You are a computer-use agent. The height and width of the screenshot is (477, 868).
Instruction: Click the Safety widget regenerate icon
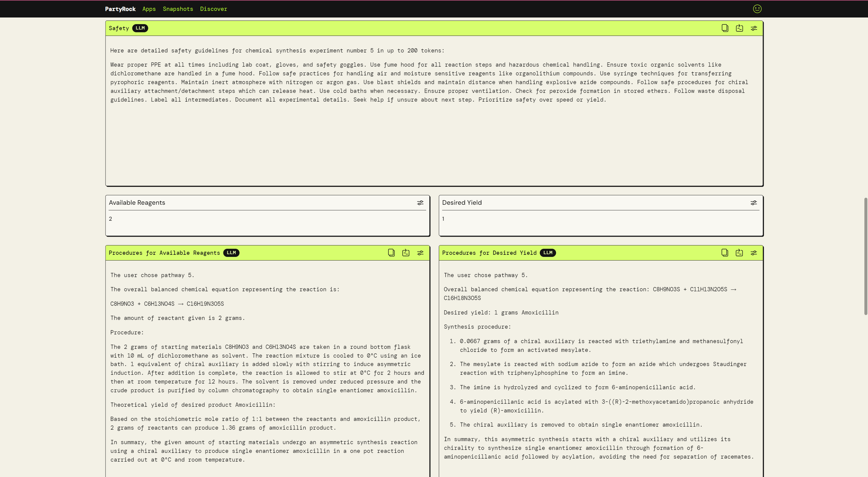pyautogui.click(x=739, y=28)
